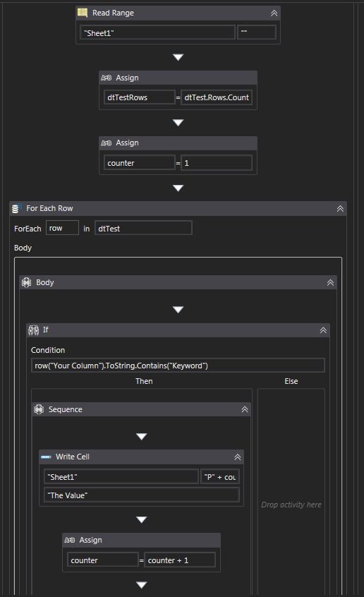This screenshot has height=597, width=364.
Task: Edit the If condition expression field
Action: [x=178, y=366]
